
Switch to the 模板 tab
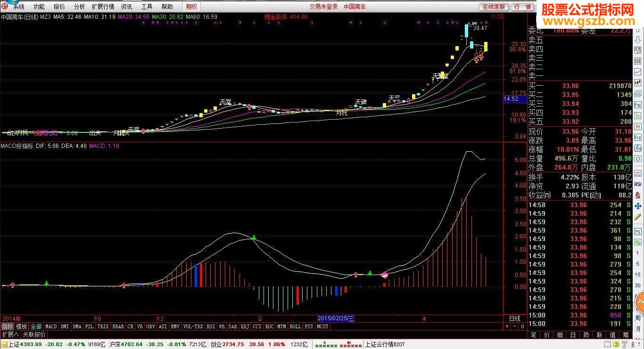(22, 326)
